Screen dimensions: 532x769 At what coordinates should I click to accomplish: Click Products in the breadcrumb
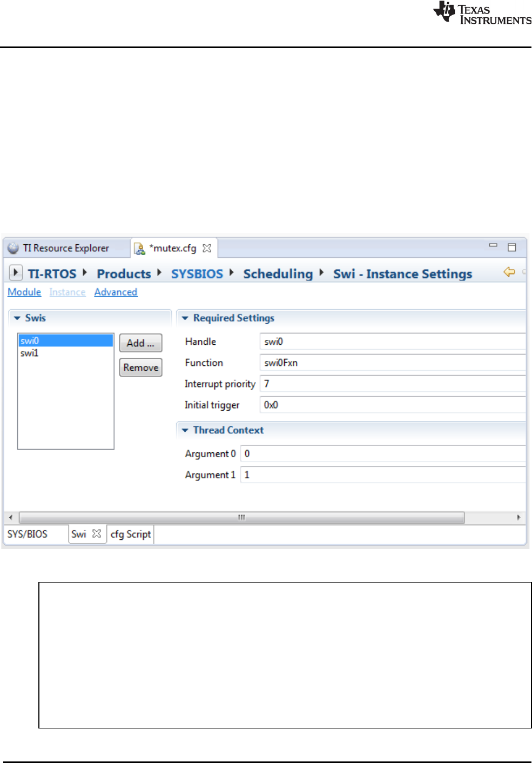(x=124, y=273)
